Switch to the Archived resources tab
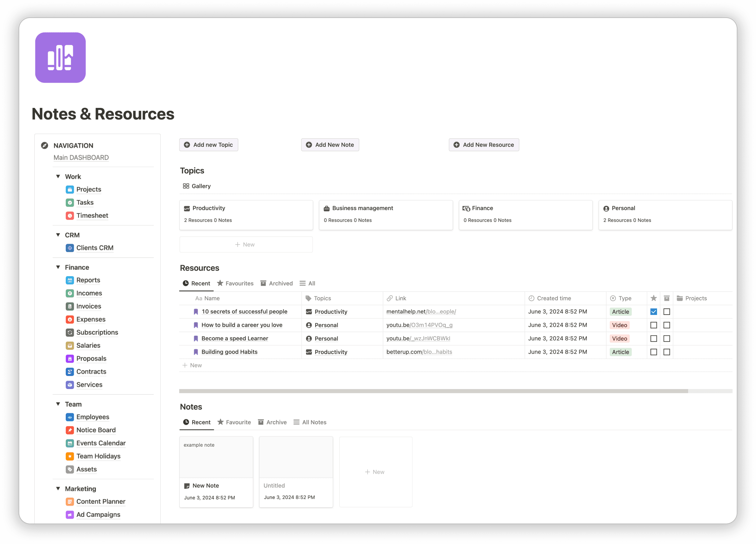 tap(277, 283)
